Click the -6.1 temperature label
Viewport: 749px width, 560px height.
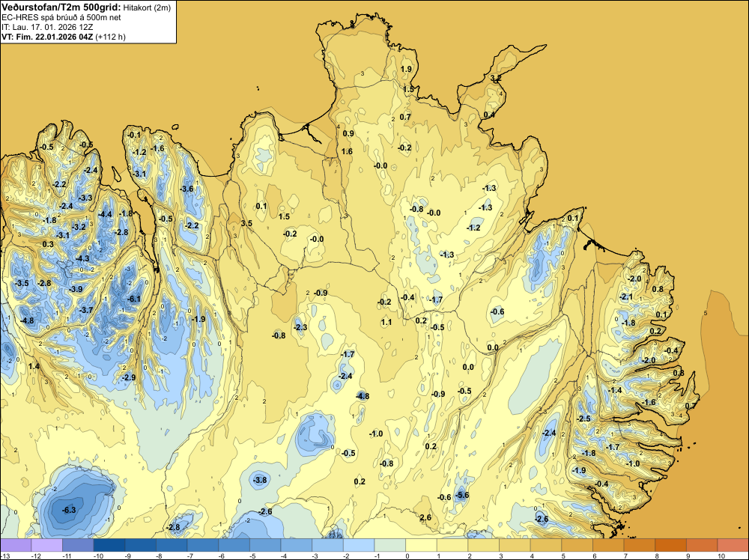(135, 299)
